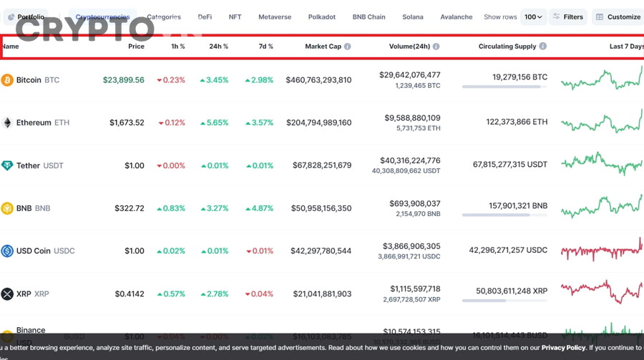Open the Market Cap info icon
644x360 pixels.
(x=348, y=47)
